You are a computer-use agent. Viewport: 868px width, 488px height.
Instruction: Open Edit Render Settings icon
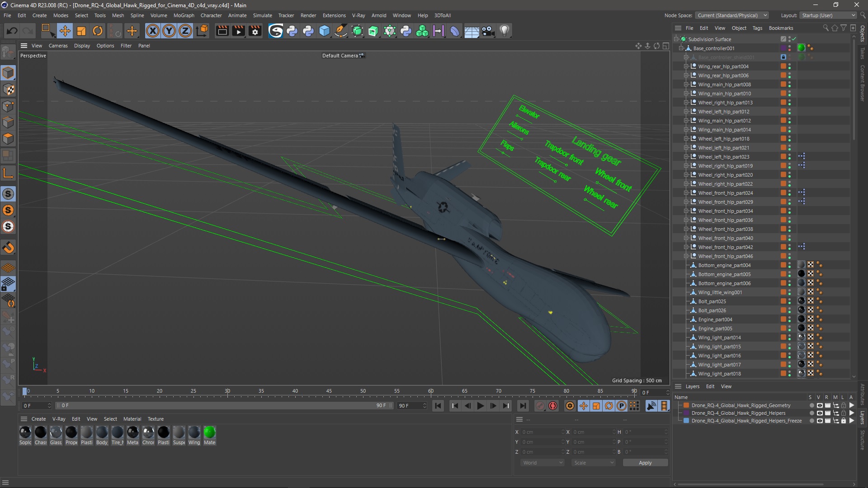[x=255, y=31]
